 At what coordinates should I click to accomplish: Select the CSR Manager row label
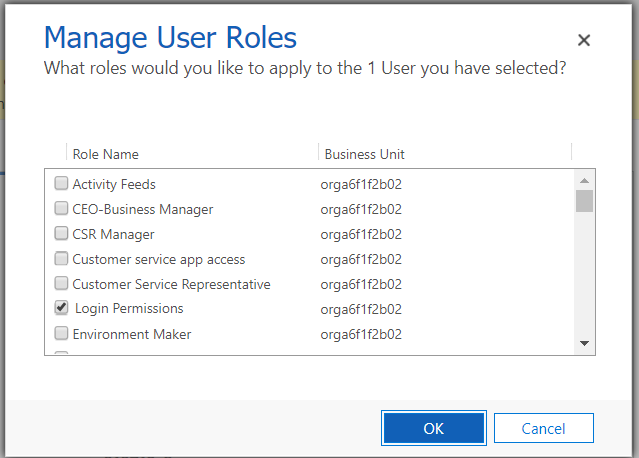coord(113,234)
